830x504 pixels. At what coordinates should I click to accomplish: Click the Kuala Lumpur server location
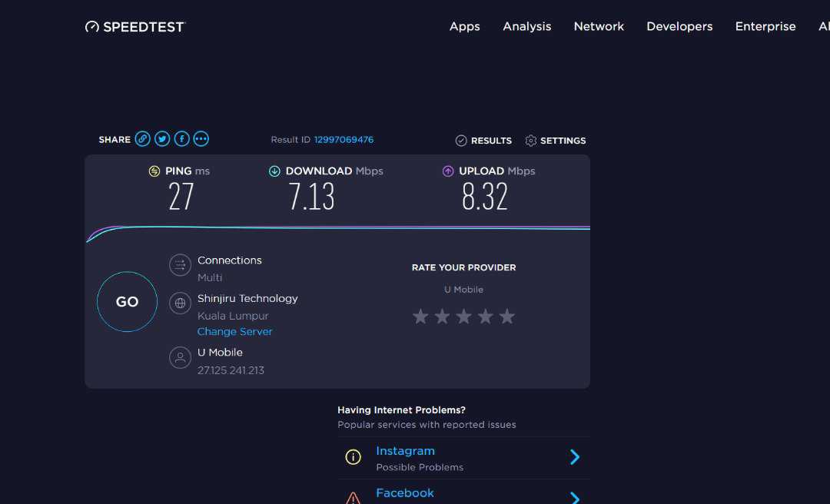(x=233, y=316)
